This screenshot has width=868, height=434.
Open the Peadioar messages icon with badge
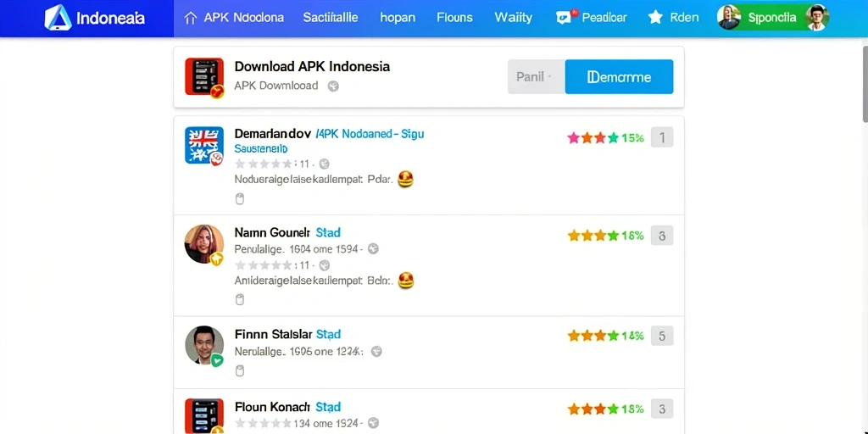pos(565,17)
